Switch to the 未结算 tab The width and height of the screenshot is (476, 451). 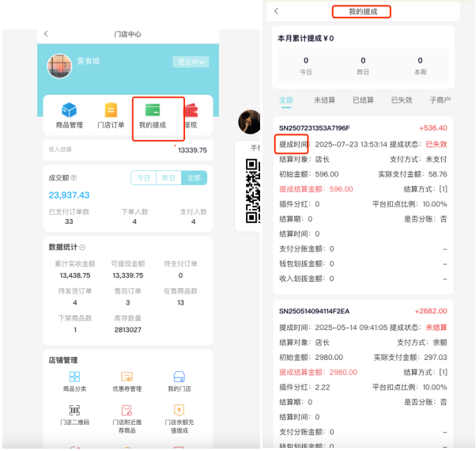click(324, 100)
